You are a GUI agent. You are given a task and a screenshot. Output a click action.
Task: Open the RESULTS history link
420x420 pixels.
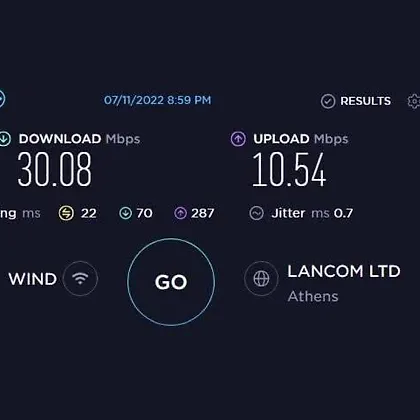[365, 101]
